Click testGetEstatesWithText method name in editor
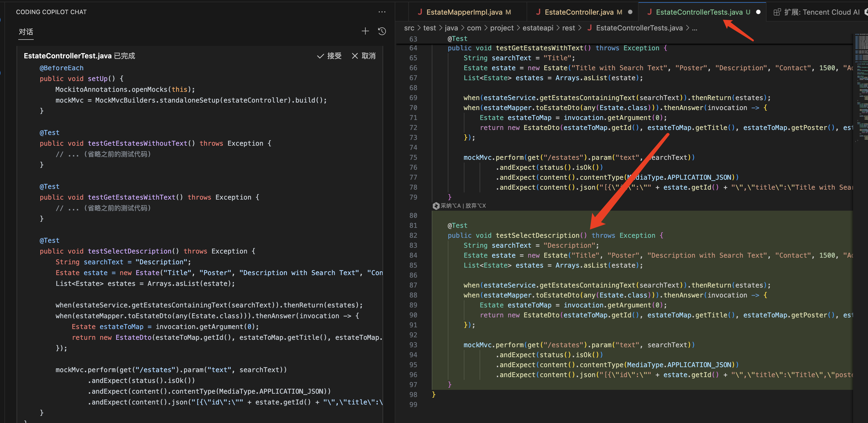The height and width of the screenshot is (423, 868). coord(539,48)
